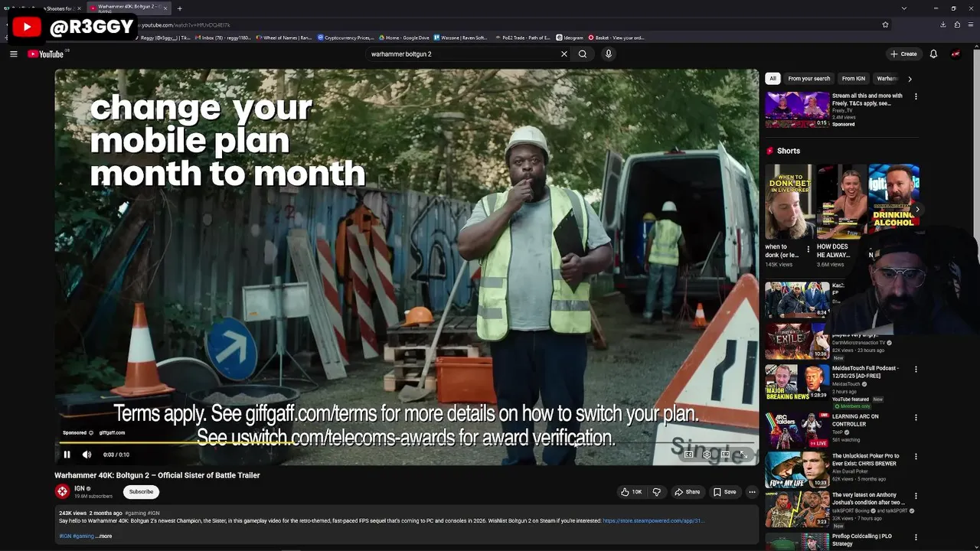
Task: Open options for MeidasTouch Full Podcast
Action: (x=916, y=369)
